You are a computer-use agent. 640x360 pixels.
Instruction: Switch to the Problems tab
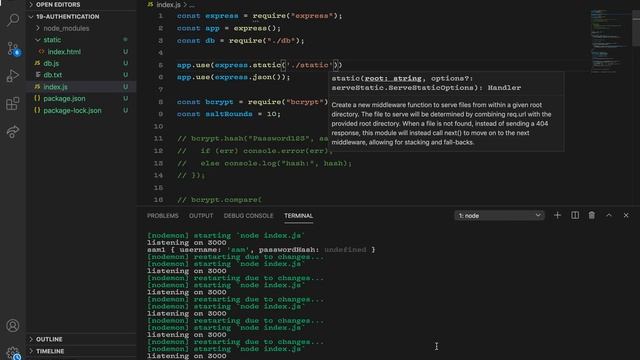162,216
